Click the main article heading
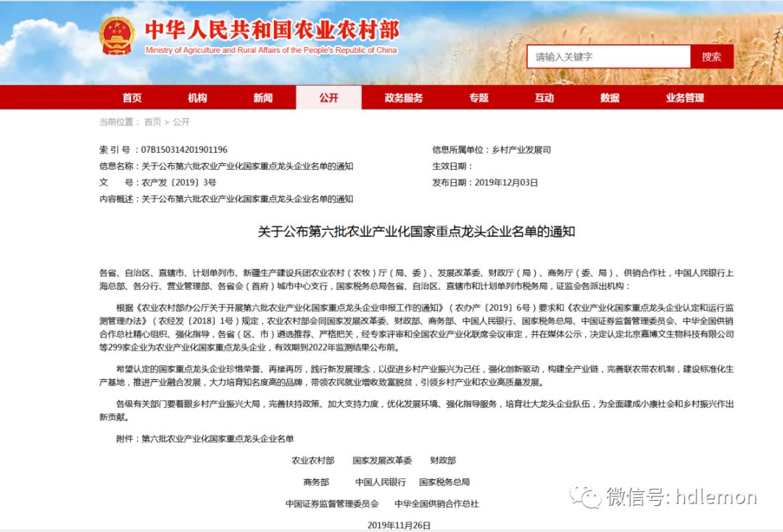783x532 pixels. [x=416, y=231]
